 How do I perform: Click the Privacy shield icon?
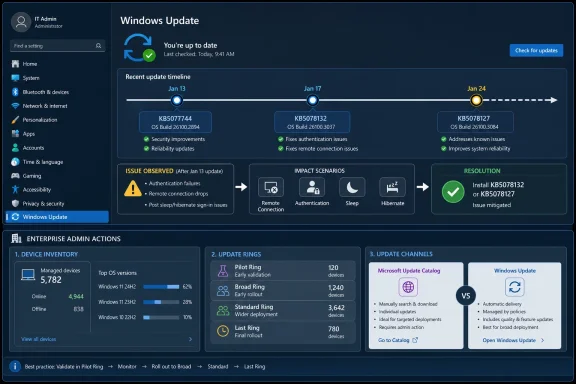pyautogui.click(x=15, y=203)
